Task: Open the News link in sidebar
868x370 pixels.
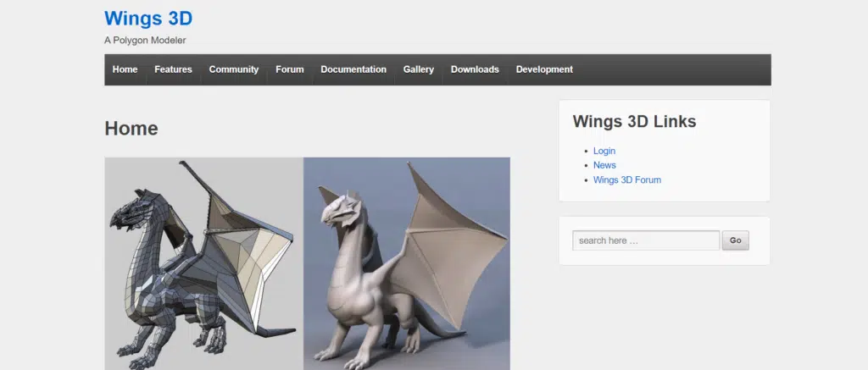Action: pos(604,165)
